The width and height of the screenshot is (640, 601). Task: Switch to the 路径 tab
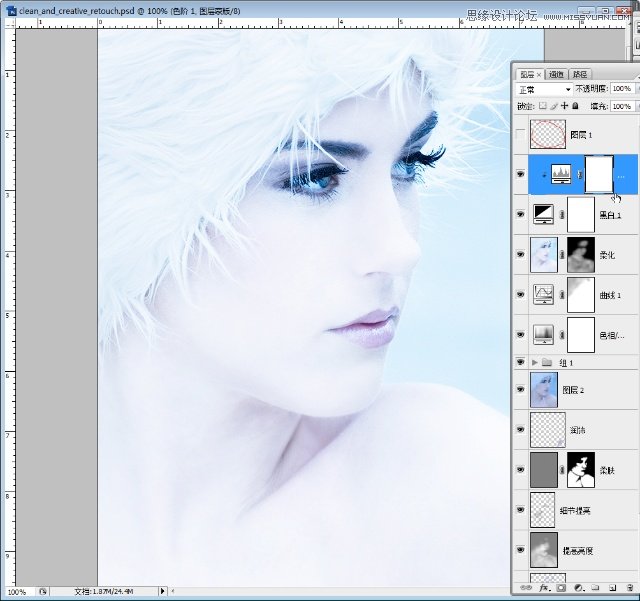(580, 74)
